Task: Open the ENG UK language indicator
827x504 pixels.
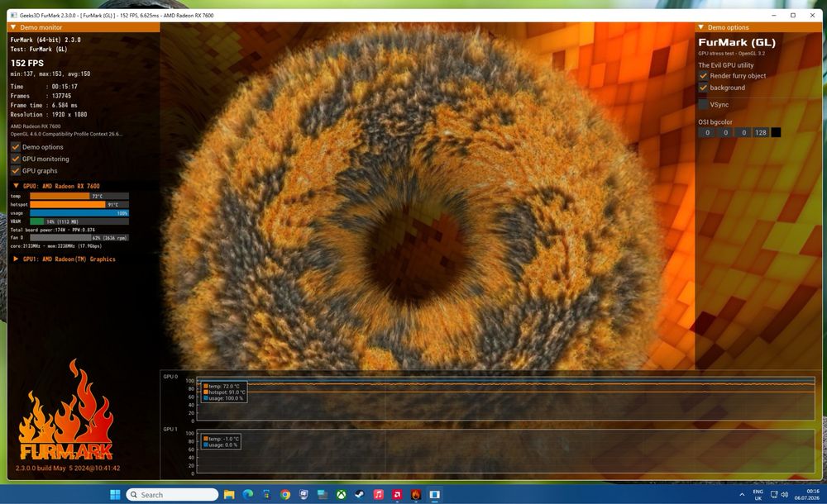Action: (x=758, y=495)
